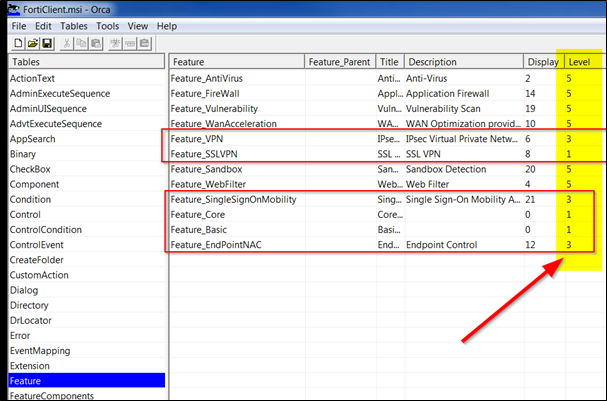Open the Tables menu

[x=74, y=26]
